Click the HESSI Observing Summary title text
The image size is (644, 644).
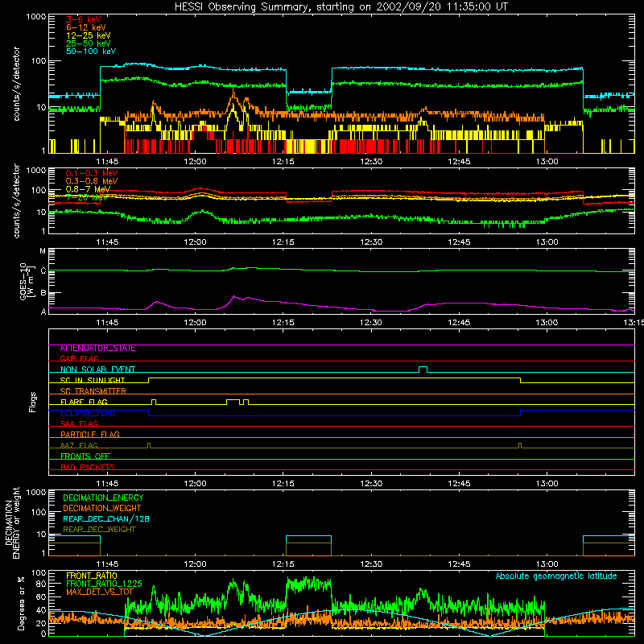pos(341,6)
